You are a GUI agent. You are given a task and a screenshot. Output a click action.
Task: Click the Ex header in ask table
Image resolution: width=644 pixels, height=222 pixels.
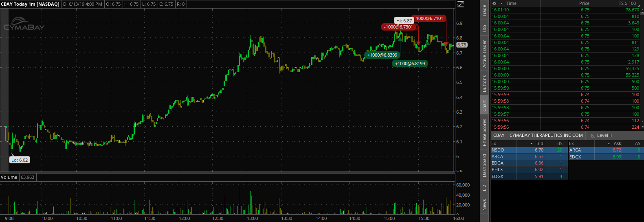point(571,143)
